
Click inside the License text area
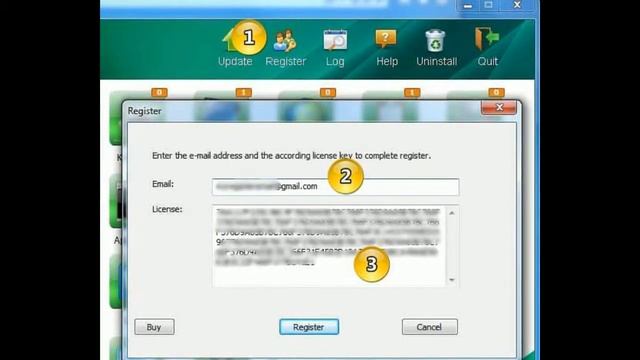point(329,246)
